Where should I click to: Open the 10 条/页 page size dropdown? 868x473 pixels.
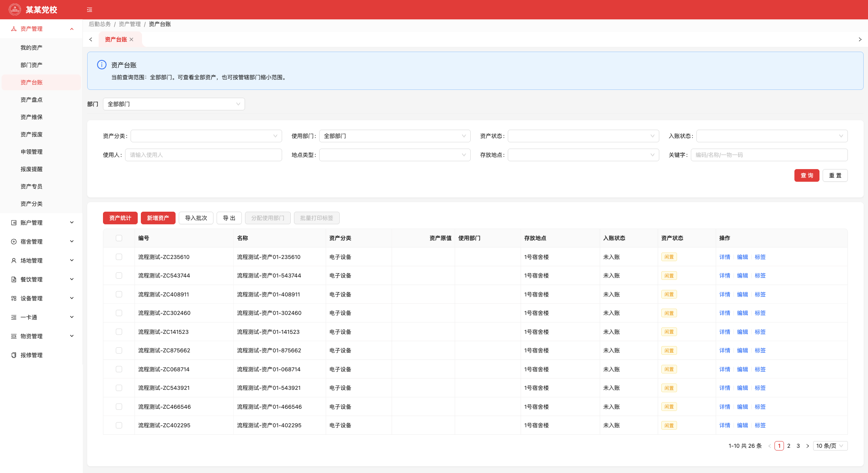(831, 446)
